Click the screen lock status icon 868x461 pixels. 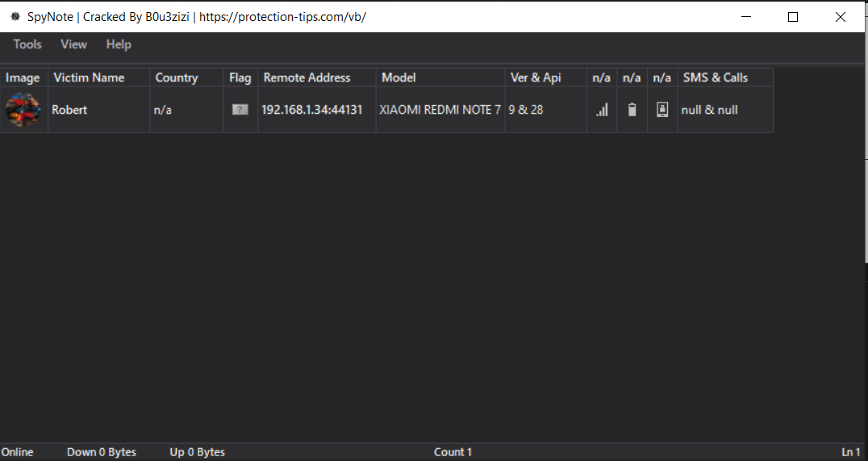click(662, 110)
